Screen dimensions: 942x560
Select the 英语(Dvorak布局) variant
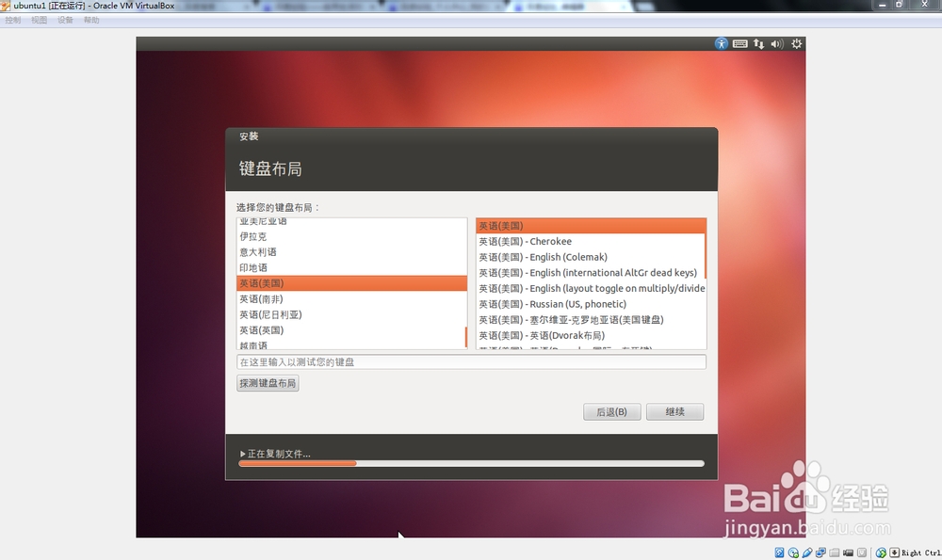tap(590, 335)
